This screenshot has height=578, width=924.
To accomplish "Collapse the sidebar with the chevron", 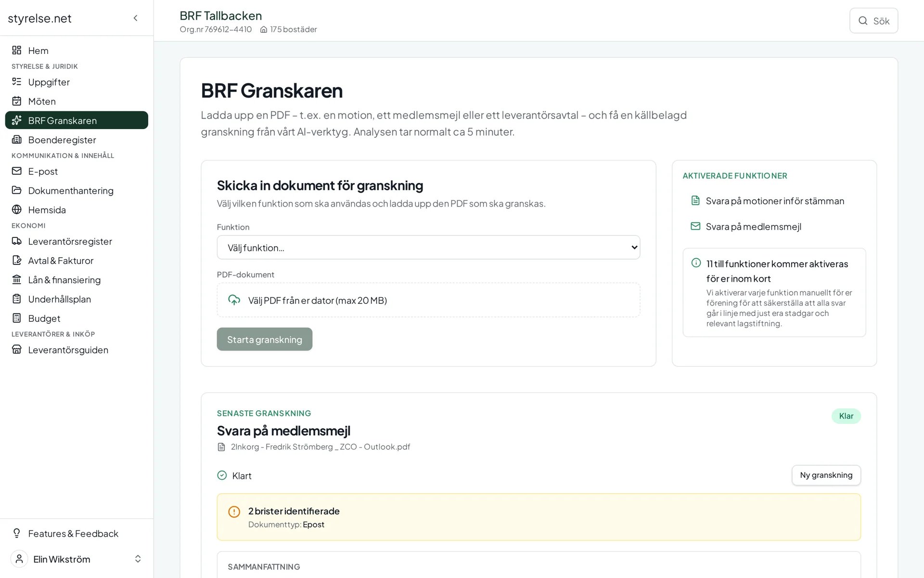I will (x=136, y=18).
